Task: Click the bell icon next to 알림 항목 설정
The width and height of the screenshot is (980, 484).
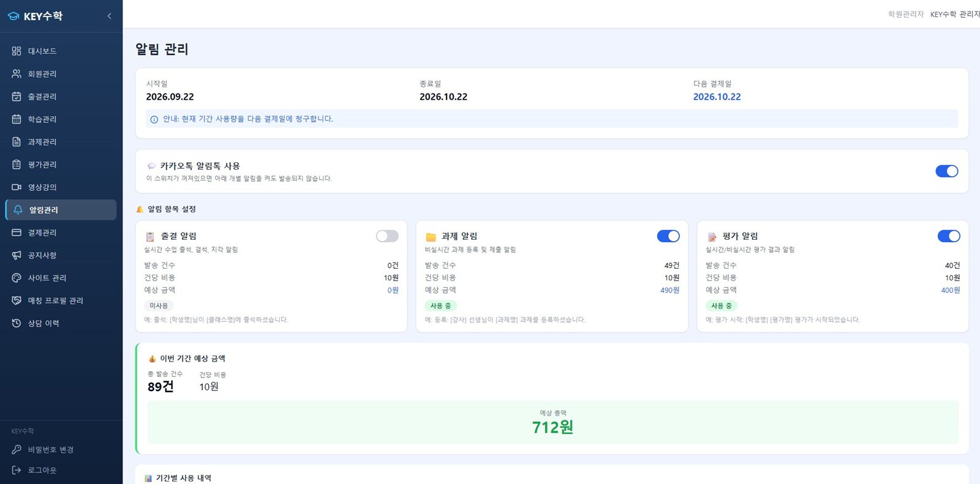Action: tap(140, 209)
